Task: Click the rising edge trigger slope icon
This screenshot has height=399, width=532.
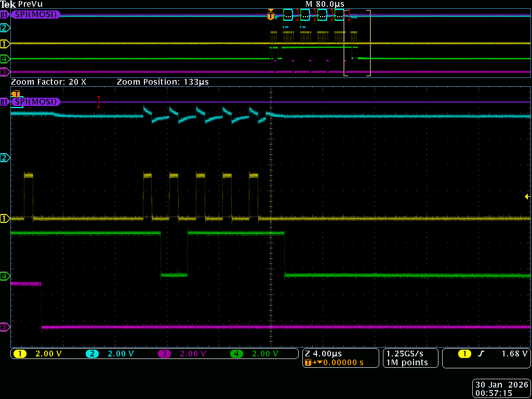Action: click(482, 354)
